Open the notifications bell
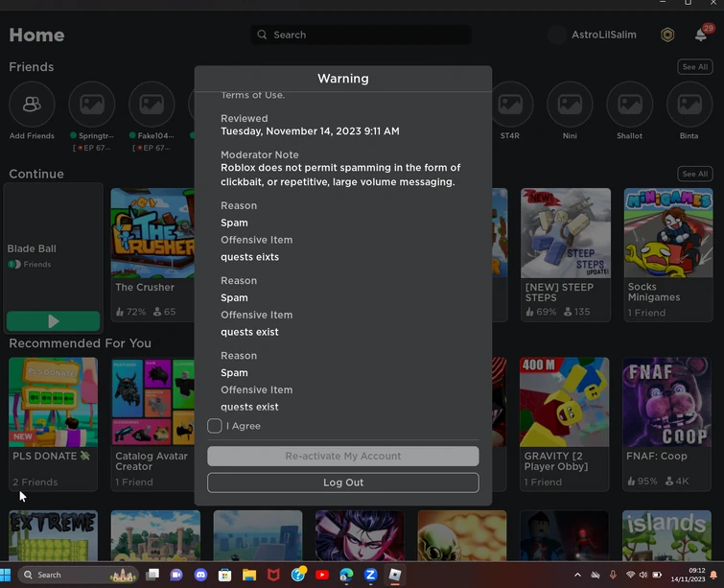 [701, 35]
